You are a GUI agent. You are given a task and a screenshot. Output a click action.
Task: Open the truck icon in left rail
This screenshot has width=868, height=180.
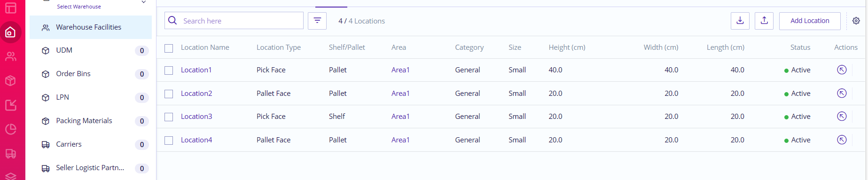[10, 154]
